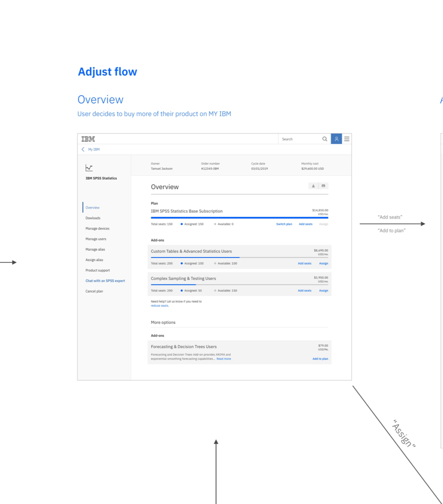
Task: Click Switch plan link
Action: [284, 224]
